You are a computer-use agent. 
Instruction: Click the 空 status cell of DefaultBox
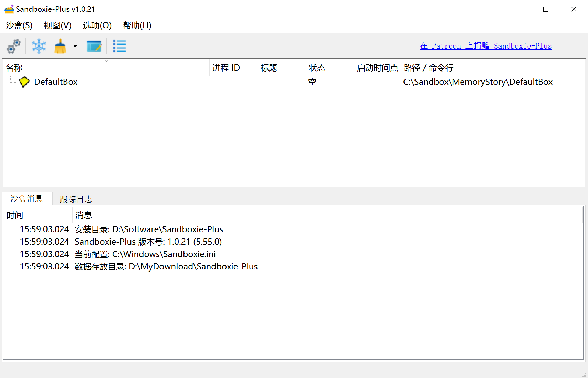[x=312, y=82]
